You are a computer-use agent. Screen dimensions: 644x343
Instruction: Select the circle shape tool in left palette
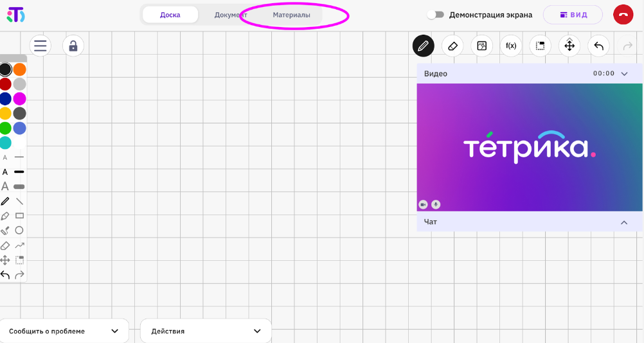(19, 230)
